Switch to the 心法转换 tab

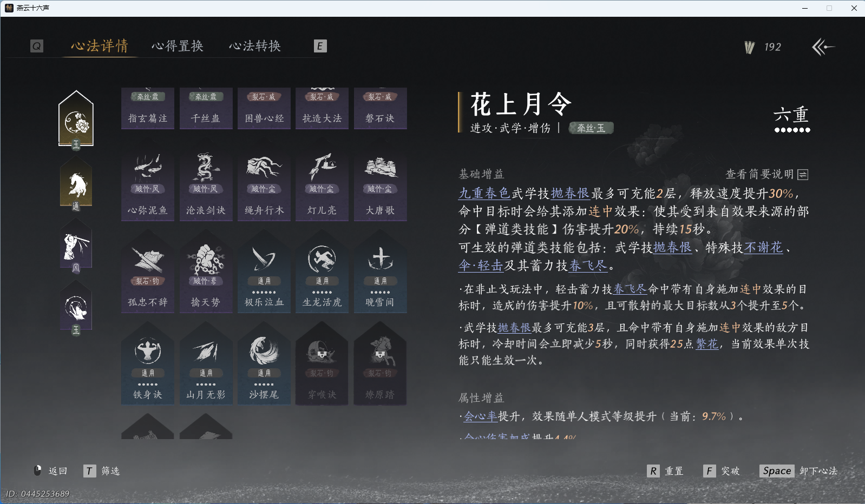click(255, 46)
